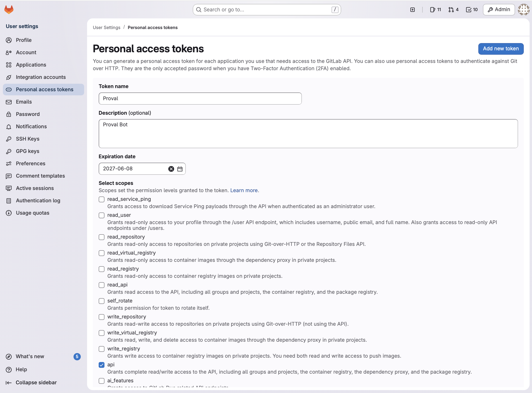532x393 pixels.
Task: Open assigned issues counter showing 11
Action: tap(436, 10)
